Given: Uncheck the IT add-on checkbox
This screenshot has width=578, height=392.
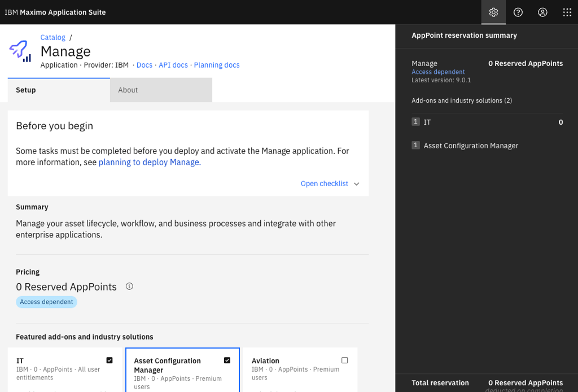Looking at the screenshot, I should [110, 360].
